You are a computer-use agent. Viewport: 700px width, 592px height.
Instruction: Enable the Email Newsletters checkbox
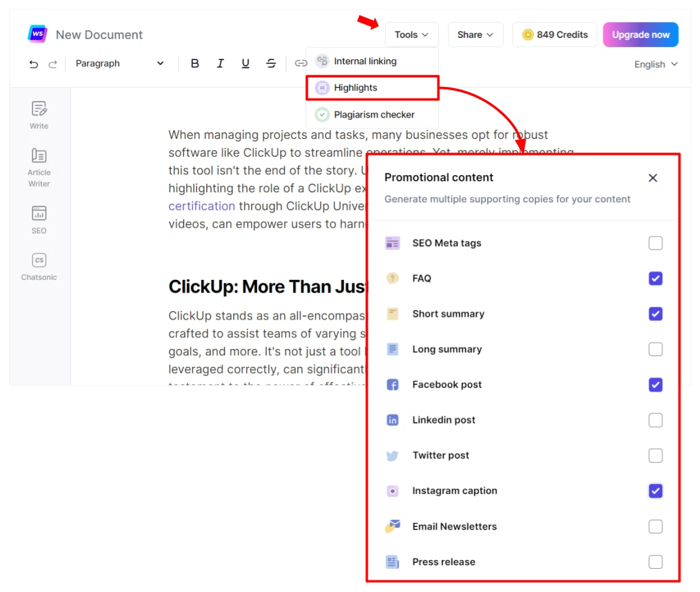coord(655,526)
